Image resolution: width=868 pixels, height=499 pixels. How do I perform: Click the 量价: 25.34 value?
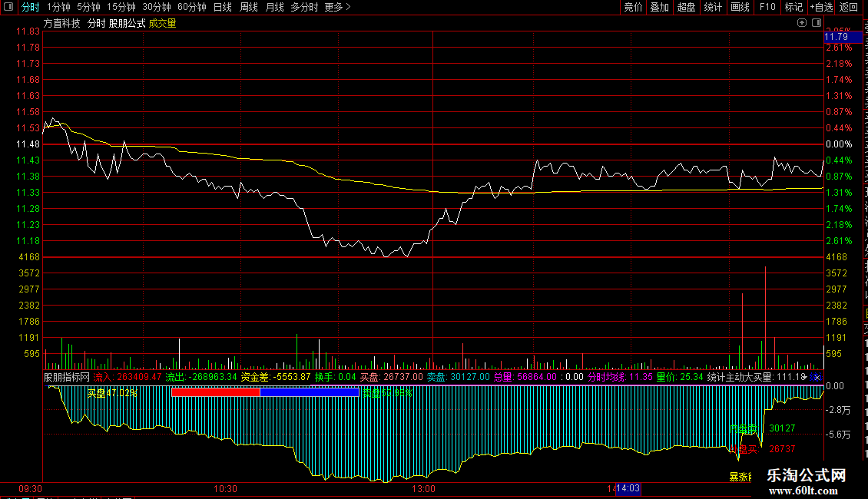680,377
